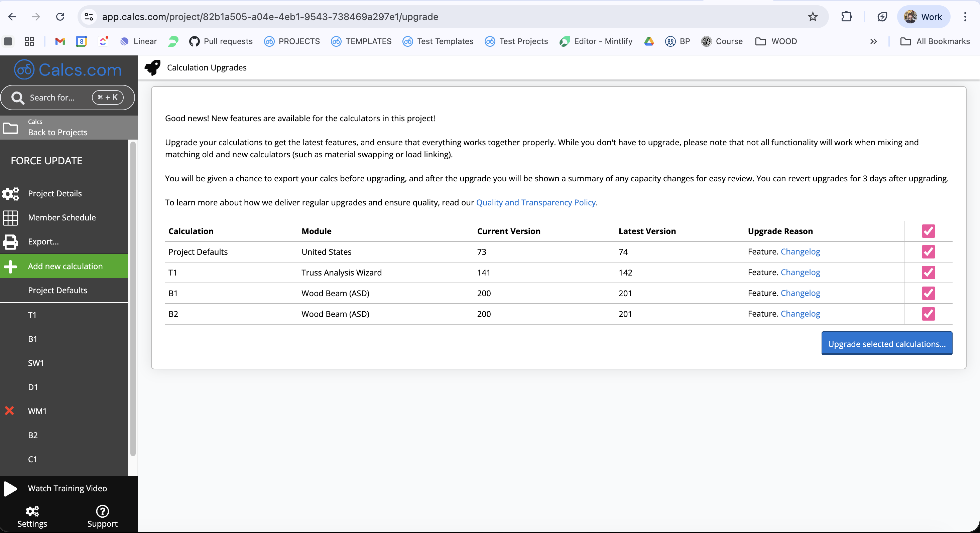Bookmark this page with the star icon
This screenshot has width=980, height=533.
click(x=813, y=17)
